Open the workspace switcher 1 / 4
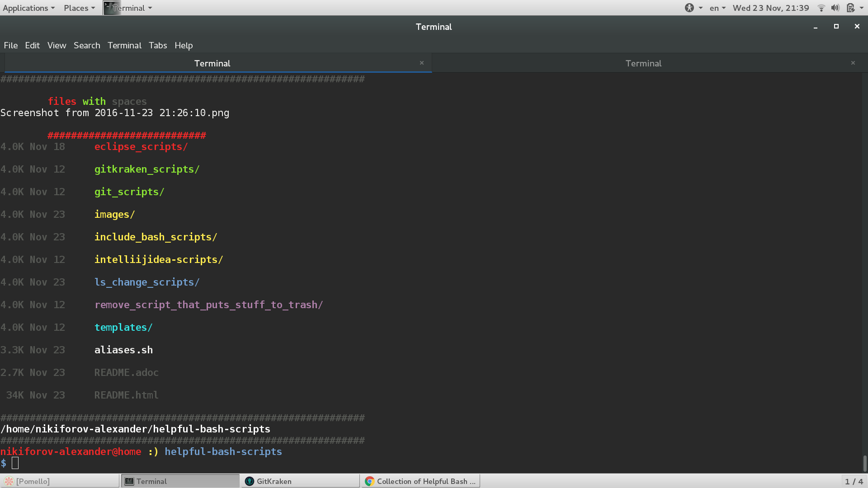Viewport: 868px width, 488px height. point(854,481)
